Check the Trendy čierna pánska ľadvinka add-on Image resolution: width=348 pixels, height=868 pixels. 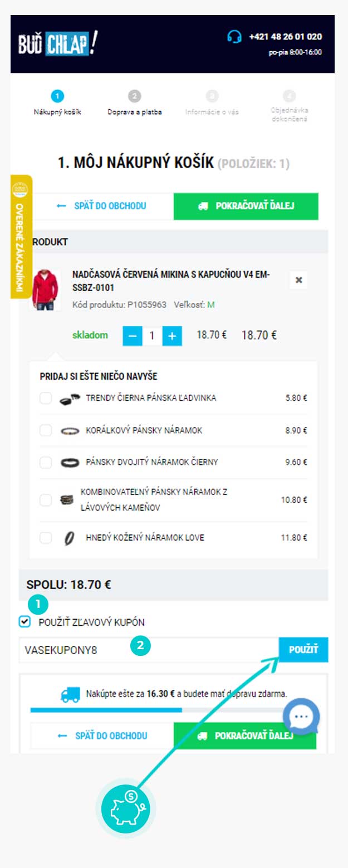[x=46, y=399]
